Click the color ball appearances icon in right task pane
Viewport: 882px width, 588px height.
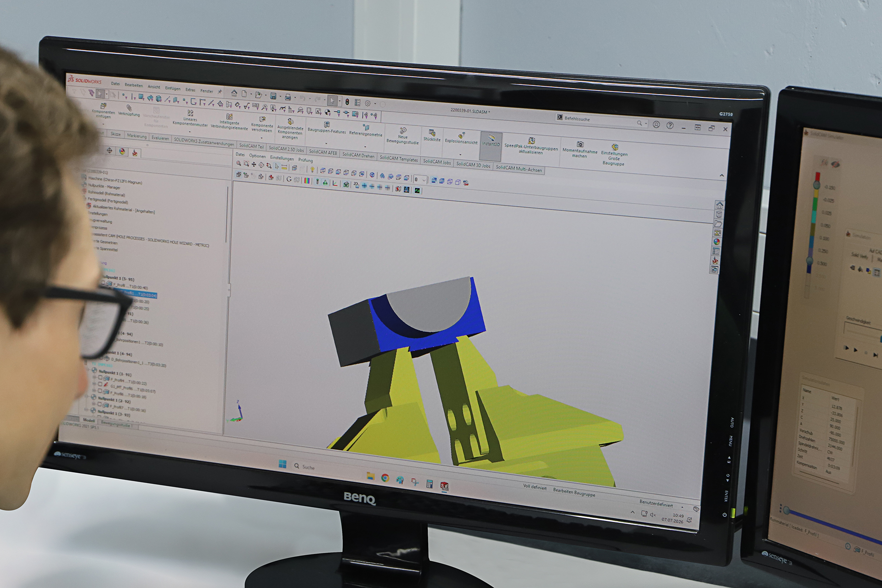click(x=717, y=242)
